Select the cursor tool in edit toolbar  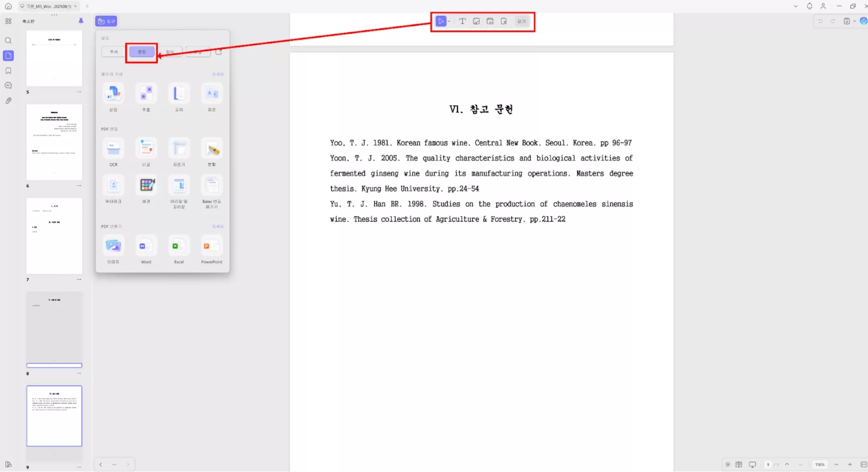441,21
